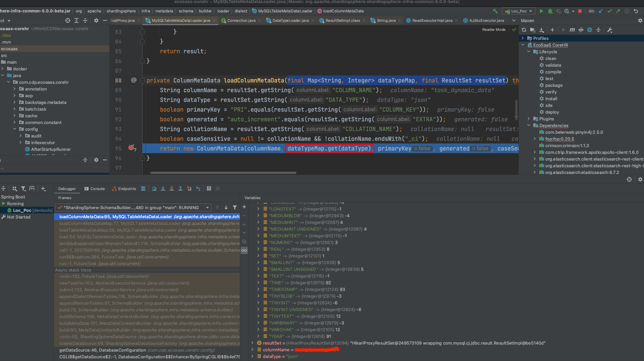Image resolution: width=644 pixels, height=361 pixels.
Task: Move to next frame down arrow
Action: click(226, 207)
